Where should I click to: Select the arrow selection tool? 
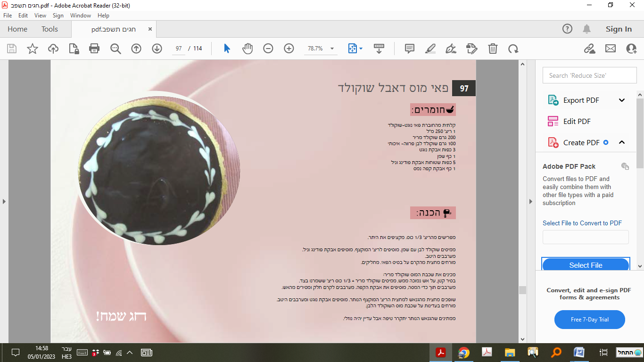coord(227,49)
